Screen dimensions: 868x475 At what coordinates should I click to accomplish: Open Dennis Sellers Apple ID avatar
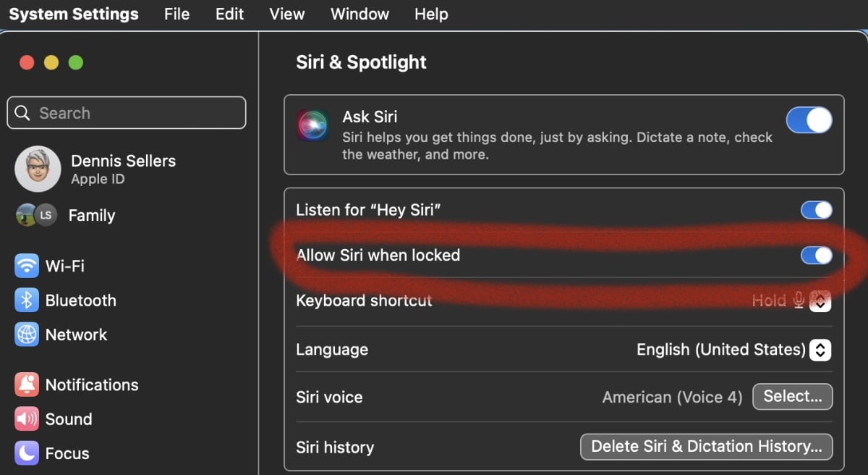[x=37, y=169]
